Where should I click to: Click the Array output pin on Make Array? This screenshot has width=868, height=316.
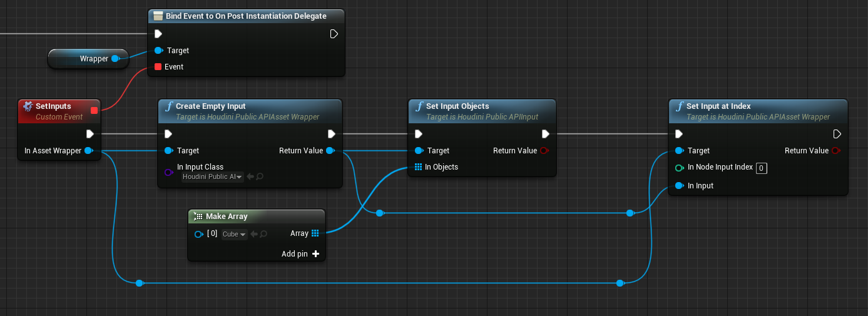coord(315,233)
